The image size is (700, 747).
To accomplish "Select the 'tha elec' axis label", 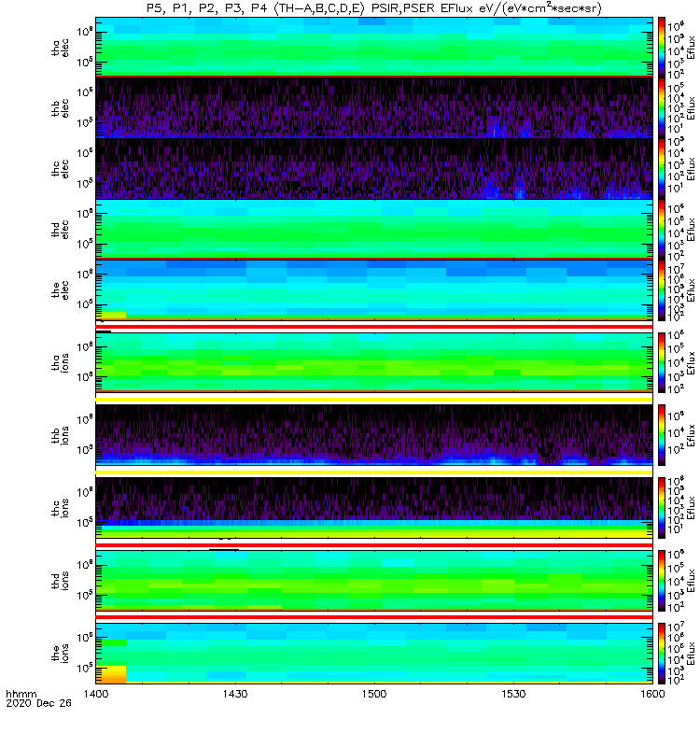I will 61,48.
